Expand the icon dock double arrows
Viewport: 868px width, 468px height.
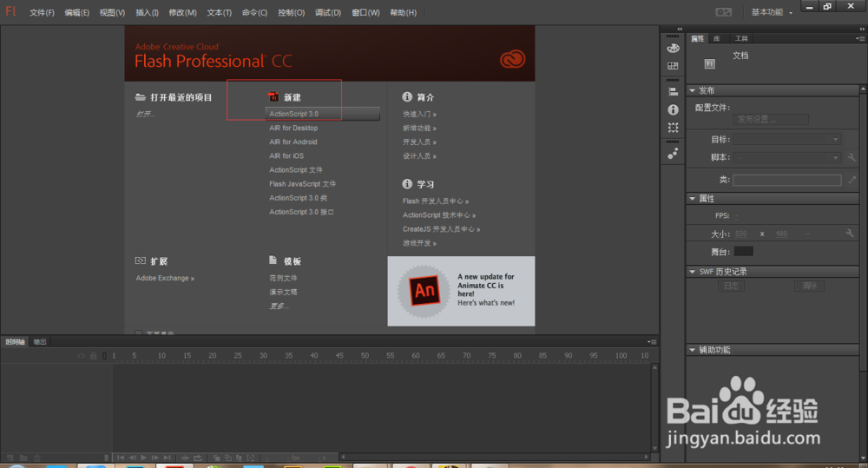point(680,29)
